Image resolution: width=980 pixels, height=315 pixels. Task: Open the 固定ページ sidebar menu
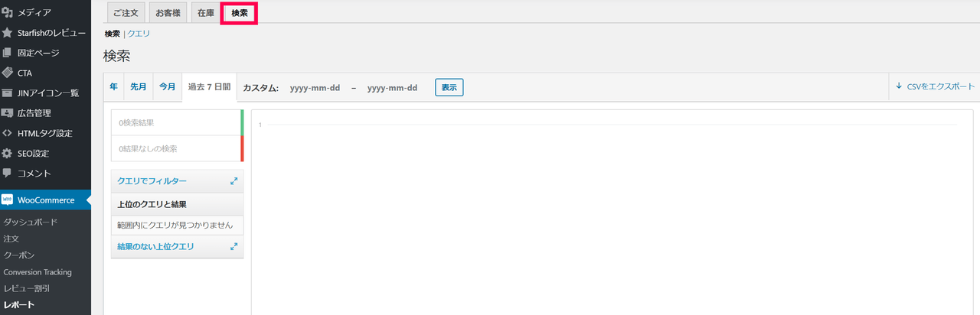coord(45,53)
